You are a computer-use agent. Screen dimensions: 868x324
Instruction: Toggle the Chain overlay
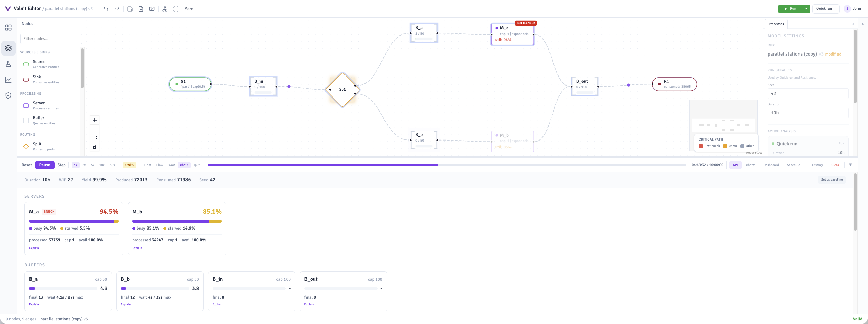click(184, 165)
